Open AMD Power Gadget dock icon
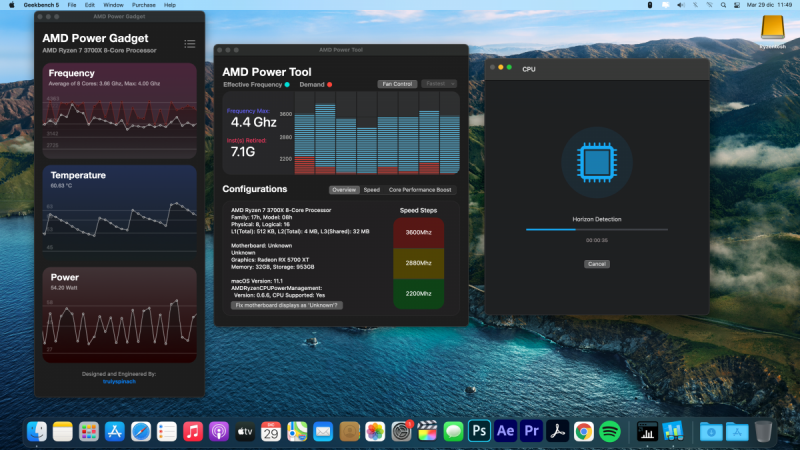 (x=647, y=432)
